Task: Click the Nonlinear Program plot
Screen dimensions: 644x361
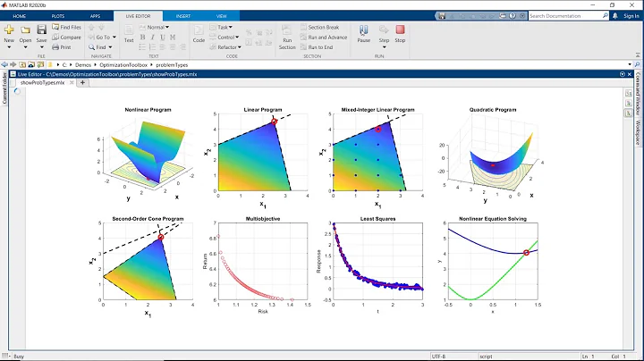Action: tap(148, 155)
